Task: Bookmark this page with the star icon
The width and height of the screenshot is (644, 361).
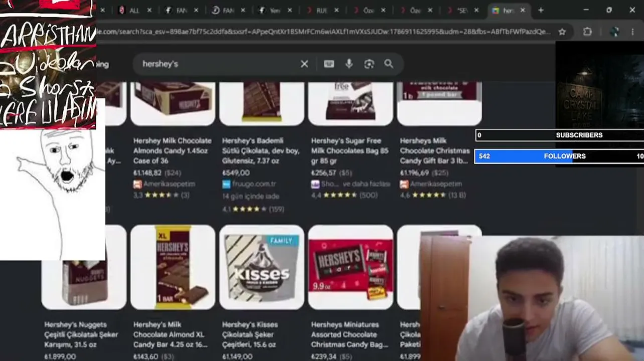Action: (562, 32)
